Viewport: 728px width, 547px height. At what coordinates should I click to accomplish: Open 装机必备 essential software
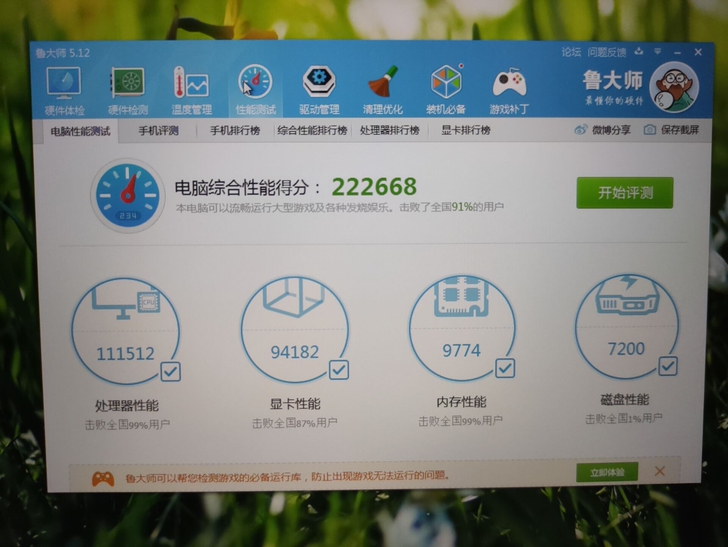pyautogui.click(x=446, y=91)
